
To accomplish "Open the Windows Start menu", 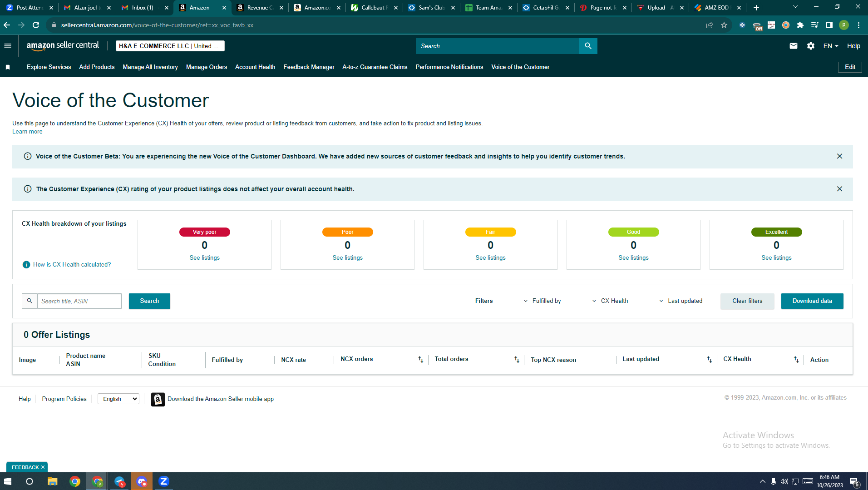I will click(8, 481).
